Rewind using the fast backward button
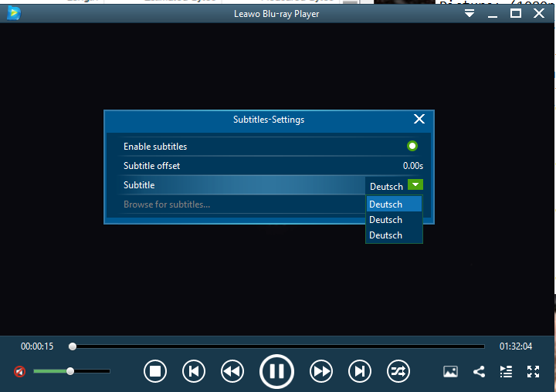This screenshot has width=556, height=392. 232,371
